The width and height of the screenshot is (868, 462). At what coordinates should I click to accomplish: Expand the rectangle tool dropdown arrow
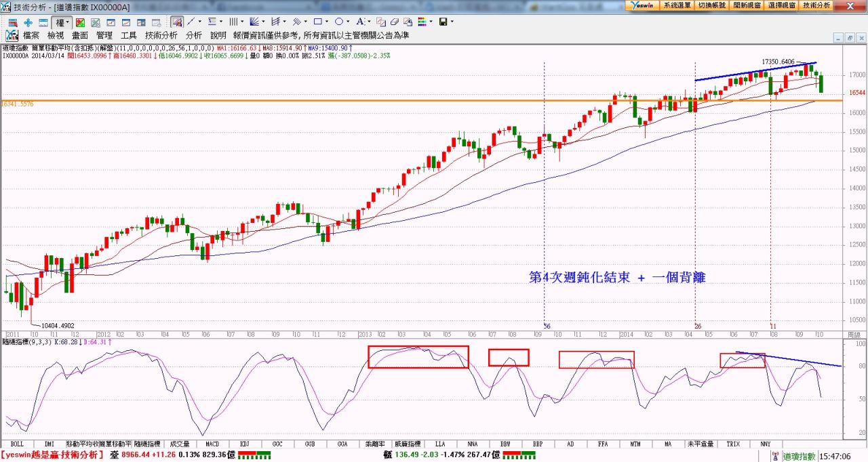tap(328, 22)
